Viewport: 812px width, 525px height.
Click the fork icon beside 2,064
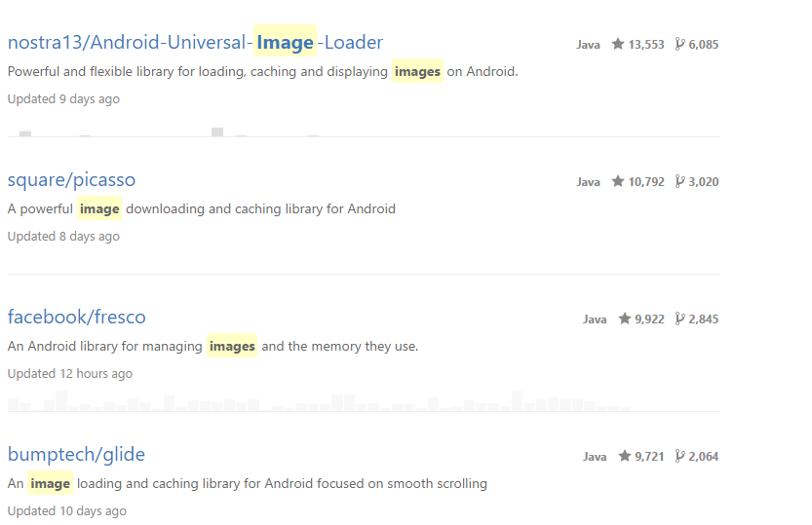coord(679,456)
